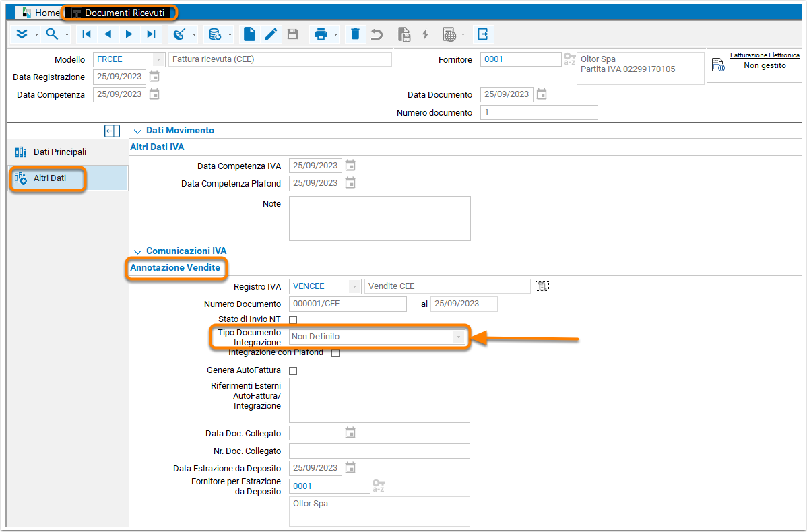The image size is (807, 532).
Task: Open the double-chevron expand menu icon
Action: [22, 34]
